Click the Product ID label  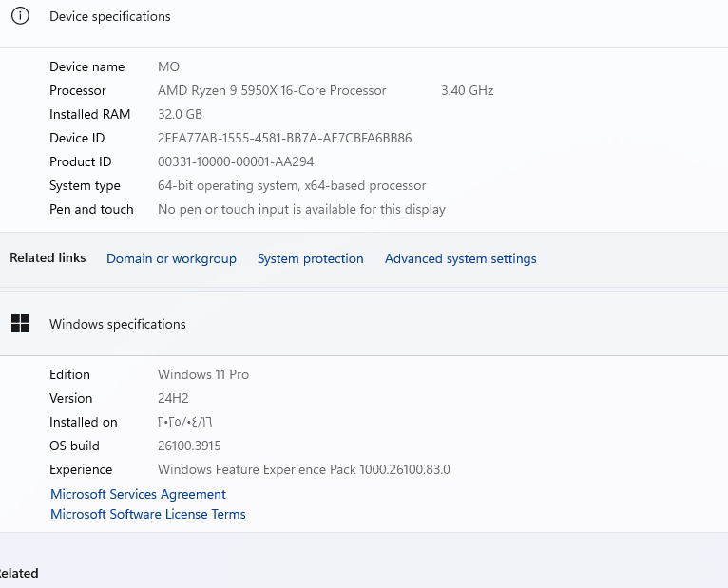(x=81, y=161)
